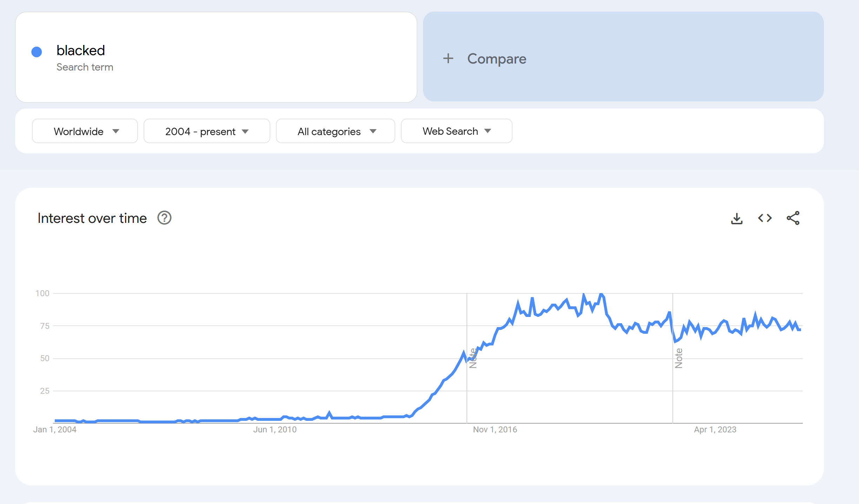Open the Interest over time help icon

click(164, 218)
